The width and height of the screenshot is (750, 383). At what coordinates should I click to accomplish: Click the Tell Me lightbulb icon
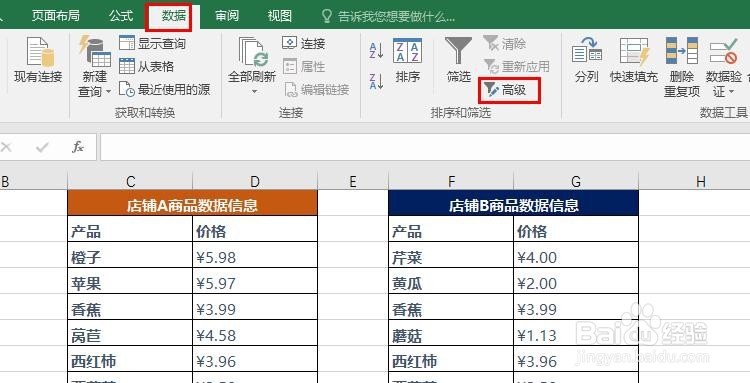click(327, 16)
